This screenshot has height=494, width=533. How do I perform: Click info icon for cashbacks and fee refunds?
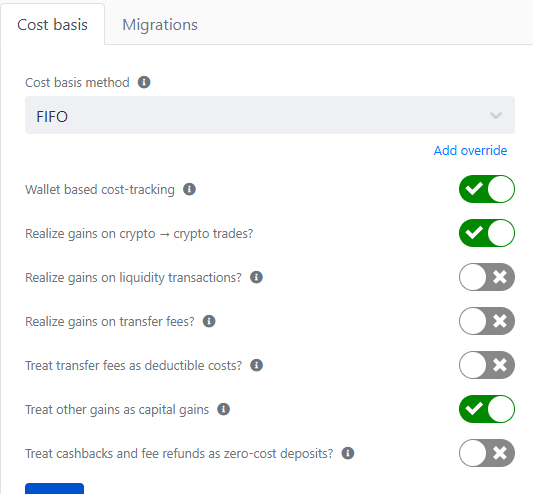tap(348, 453)
